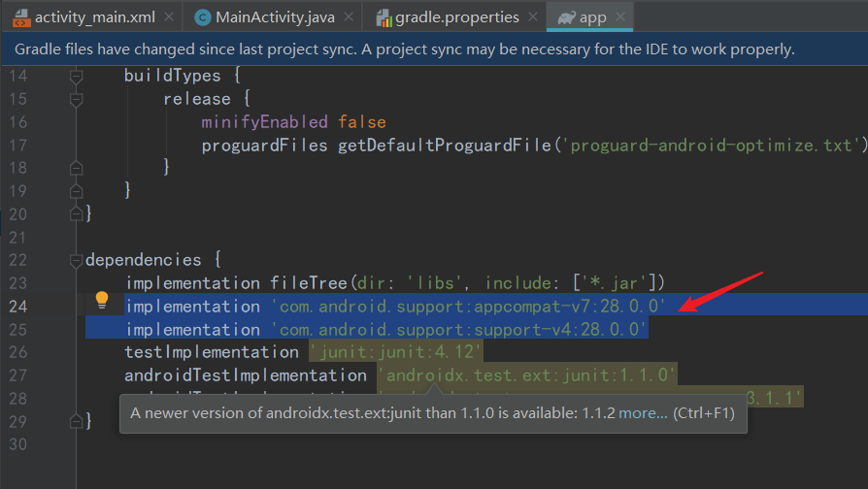Click the Gradle files changed notification banner

pyautogui.click(x=434, y=49)
